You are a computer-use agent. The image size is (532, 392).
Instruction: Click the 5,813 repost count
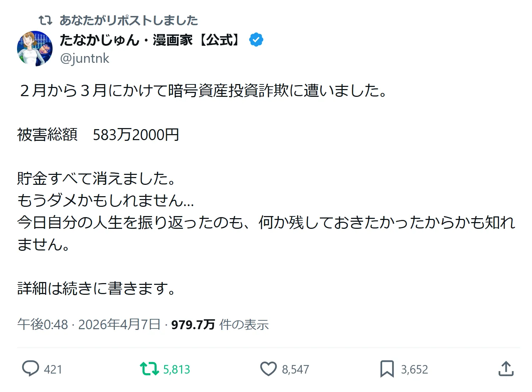pyautogui.click(x=177, y=369)
